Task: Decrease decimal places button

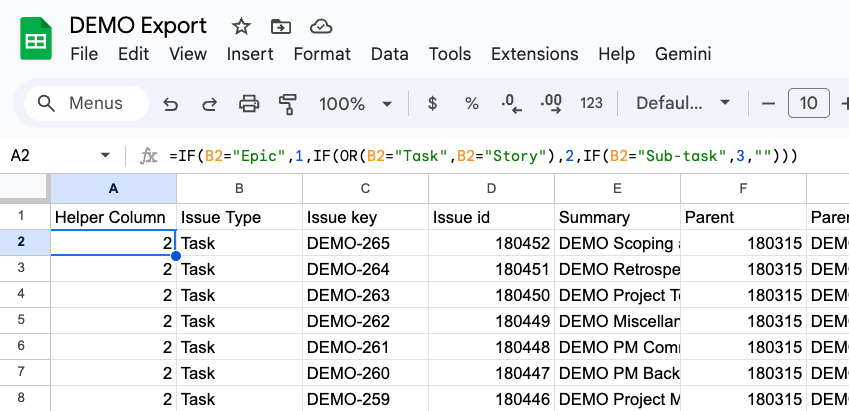Action: coord(511,103)
